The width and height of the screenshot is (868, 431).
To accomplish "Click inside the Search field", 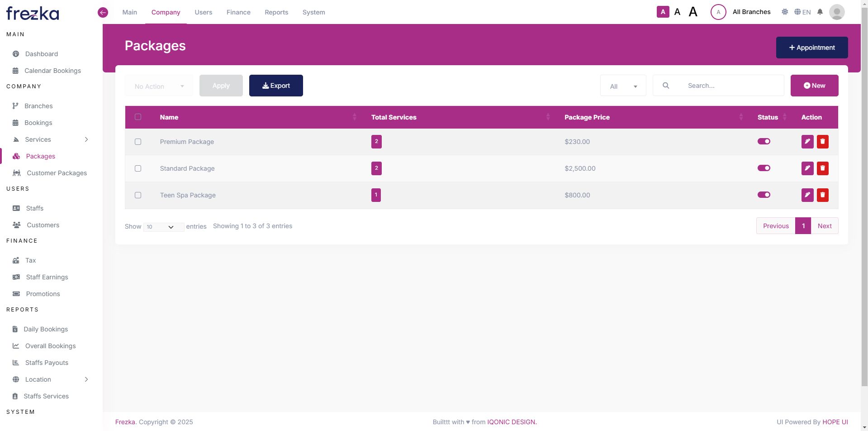I will [724, 86].
